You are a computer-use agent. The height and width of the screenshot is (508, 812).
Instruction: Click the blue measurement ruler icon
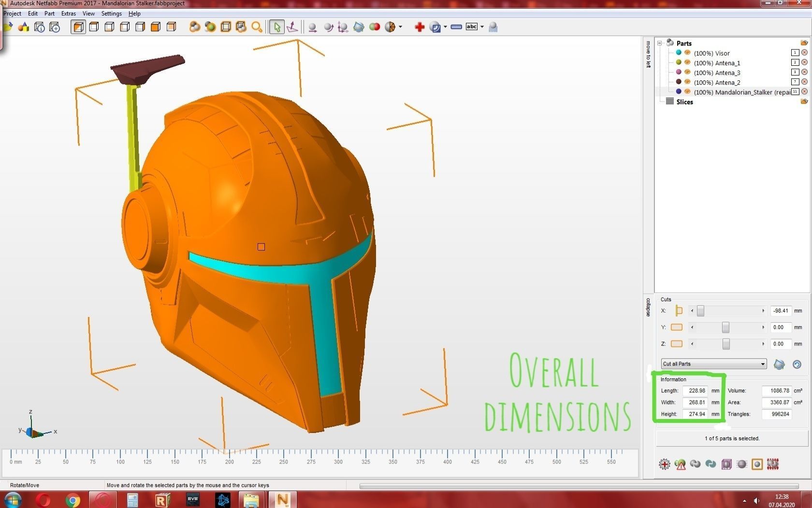tap(456, 27)
